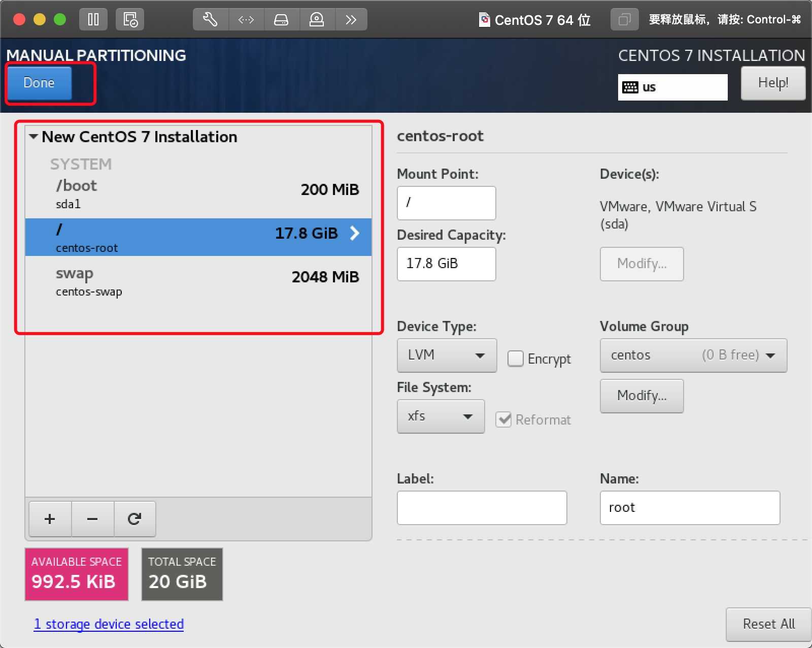Select the swap centos-swap partition
The height and width of the screenshot is (648, 812).
(x=198, y=281)
